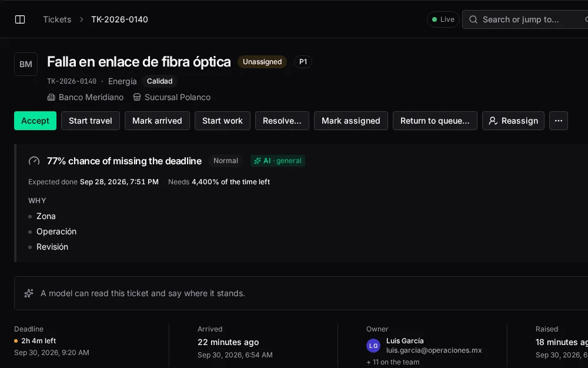Image resolution: width=588 pixels, height=368 pixels.
Task: Click Mark assigned
Action: (351, 121)
